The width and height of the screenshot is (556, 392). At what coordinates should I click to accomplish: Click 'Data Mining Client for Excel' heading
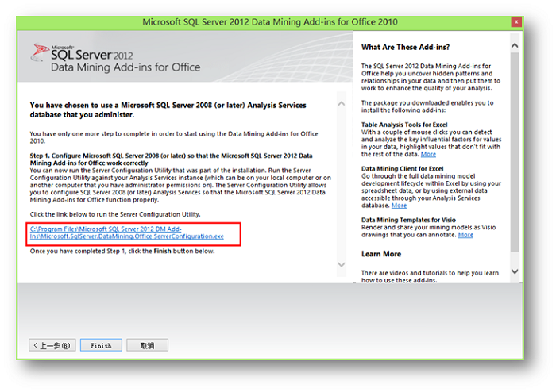[x=403, y=168]
